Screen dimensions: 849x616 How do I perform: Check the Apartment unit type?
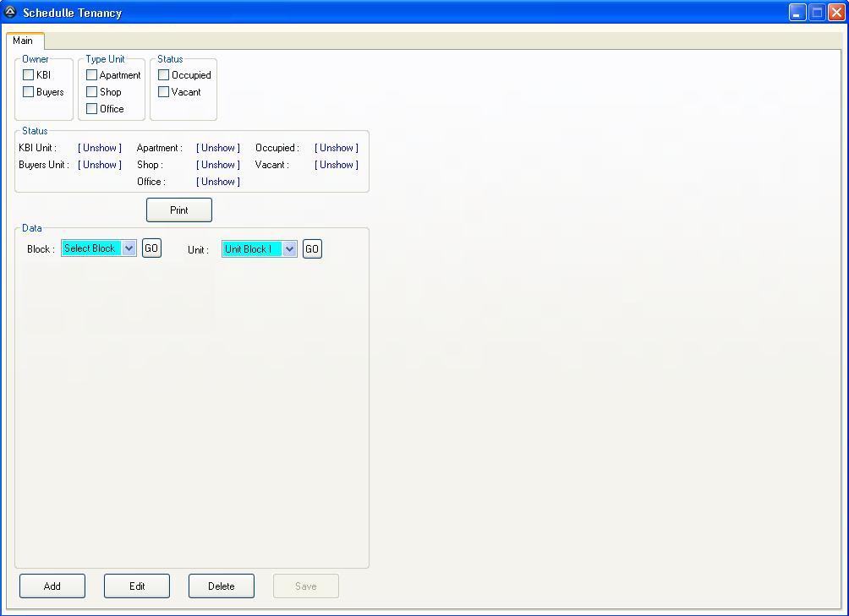[x=92, y=75]
